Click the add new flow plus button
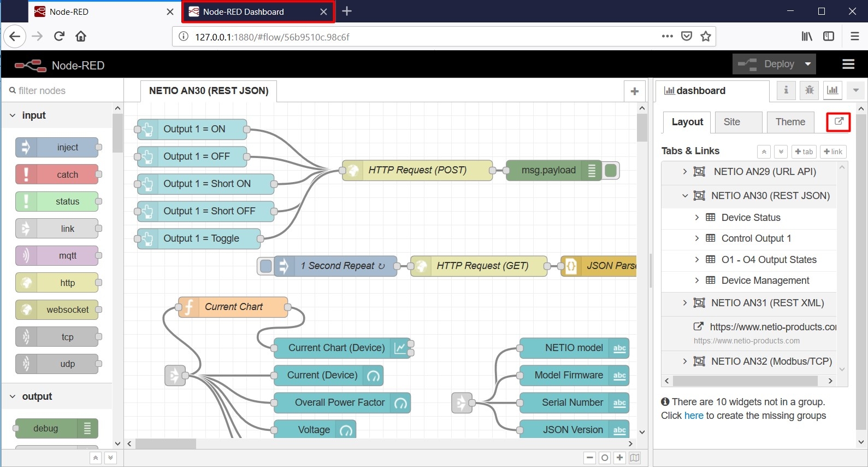Viewport: 868px width, 467px height. (x=634, y=91)
